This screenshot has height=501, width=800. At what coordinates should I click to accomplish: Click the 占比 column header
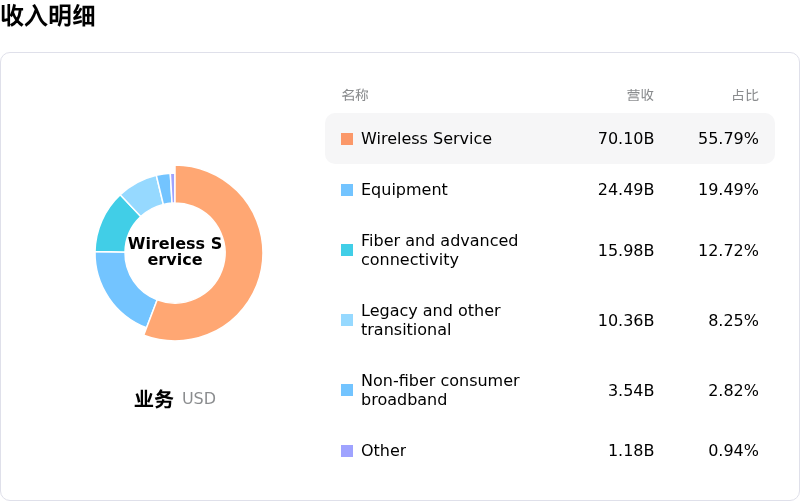click(745, 95)
